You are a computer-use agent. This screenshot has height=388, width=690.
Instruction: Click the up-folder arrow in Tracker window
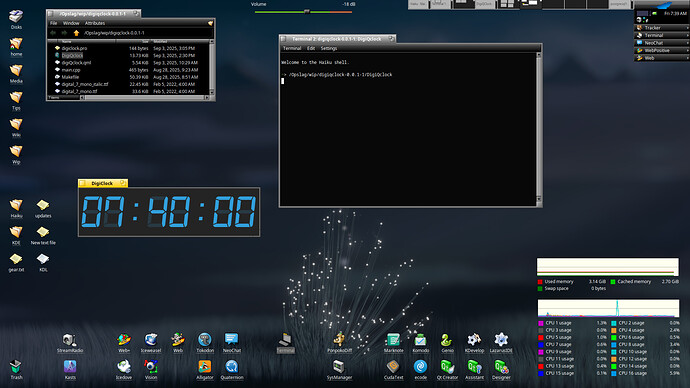pyautogui.click(x=76, y=33)
